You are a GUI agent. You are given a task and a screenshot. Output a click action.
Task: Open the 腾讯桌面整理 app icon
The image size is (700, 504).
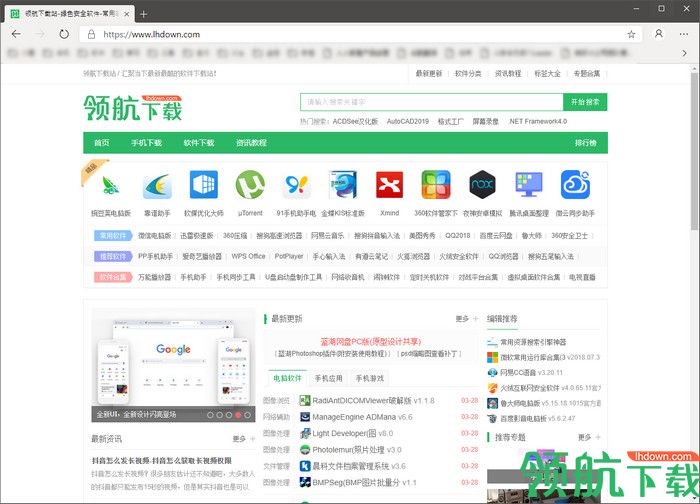point(529,184)
